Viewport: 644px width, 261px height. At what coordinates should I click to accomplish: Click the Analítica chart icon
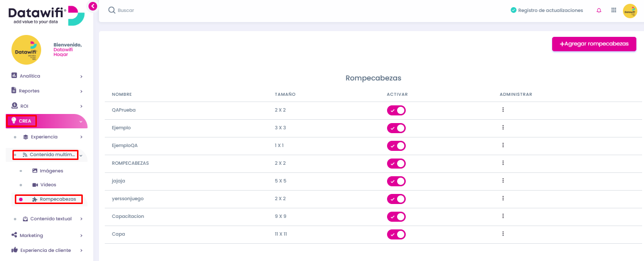tap(14, 76)
